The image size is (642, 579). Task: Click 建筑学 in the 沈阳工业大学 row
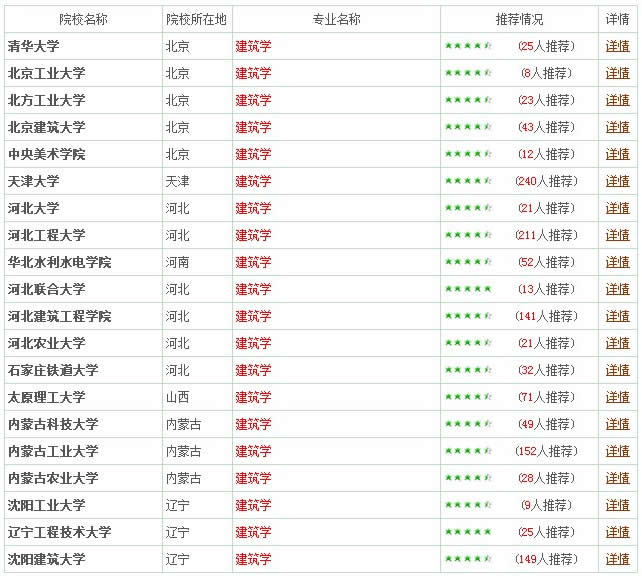(x=253, y=505)
